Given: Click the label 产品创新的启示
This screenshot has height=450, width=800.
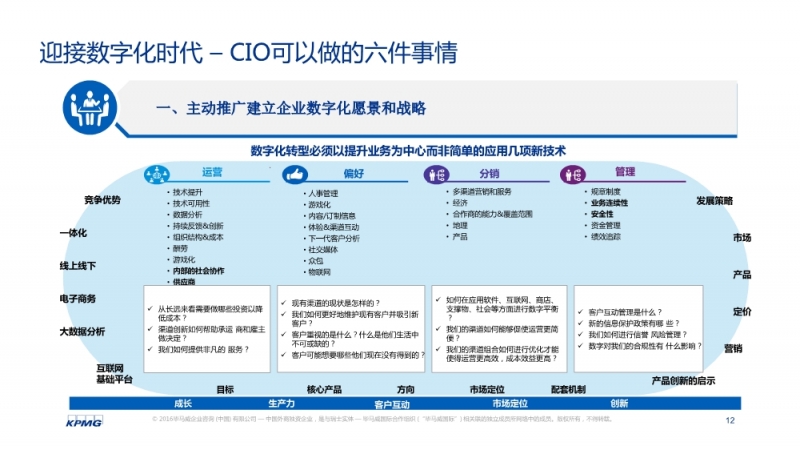Looking at the screenshot, I should [x=683, y=381].
